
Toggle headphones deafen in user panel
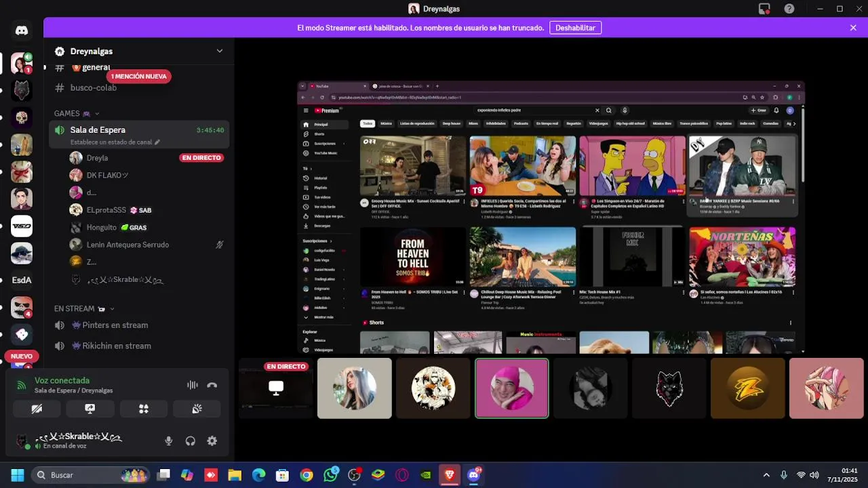(x=191, y=441)
